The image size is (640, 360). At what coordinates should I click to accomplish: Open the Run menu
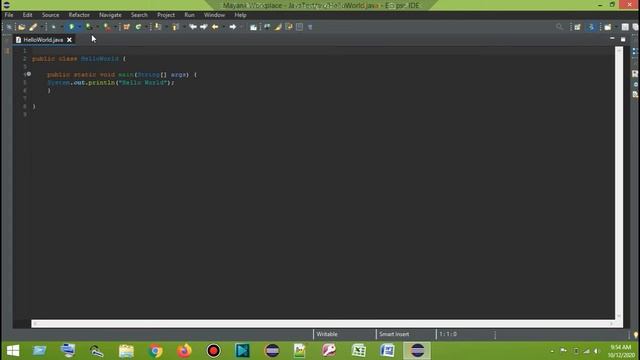tap(189, 15)
